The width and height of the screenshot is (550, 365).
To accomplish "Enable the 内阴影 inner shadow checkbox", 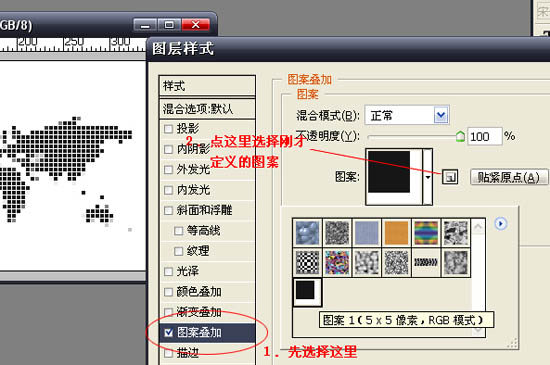I will pos(168,149).
